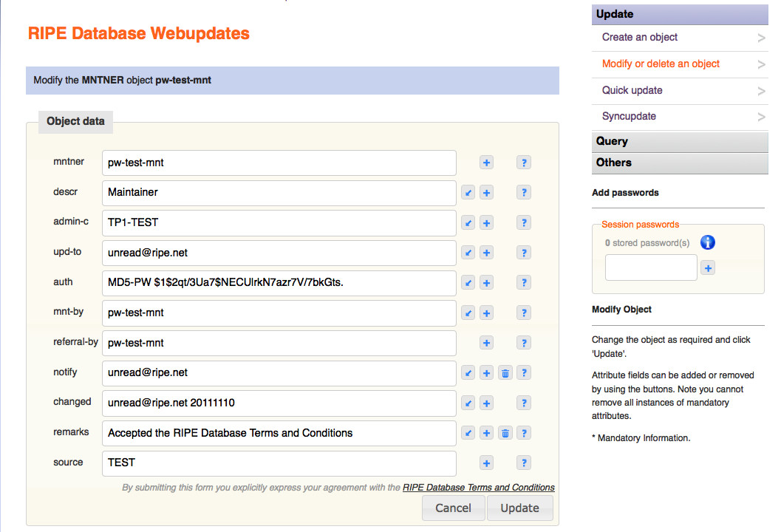Open help for the auth attribute
781x532 pixels.
[524, 282]
